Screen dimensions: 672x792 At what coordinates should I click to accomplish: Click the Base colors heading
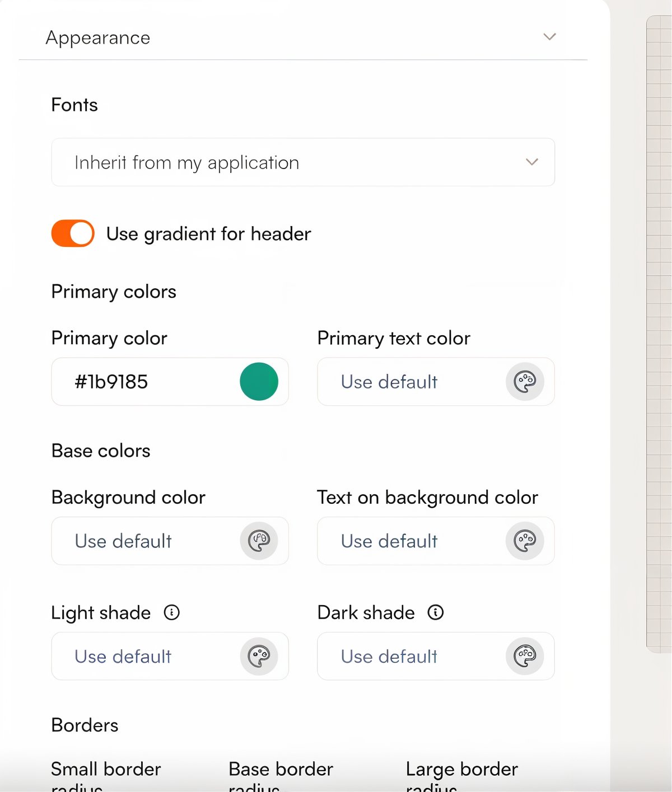[101, 451]
